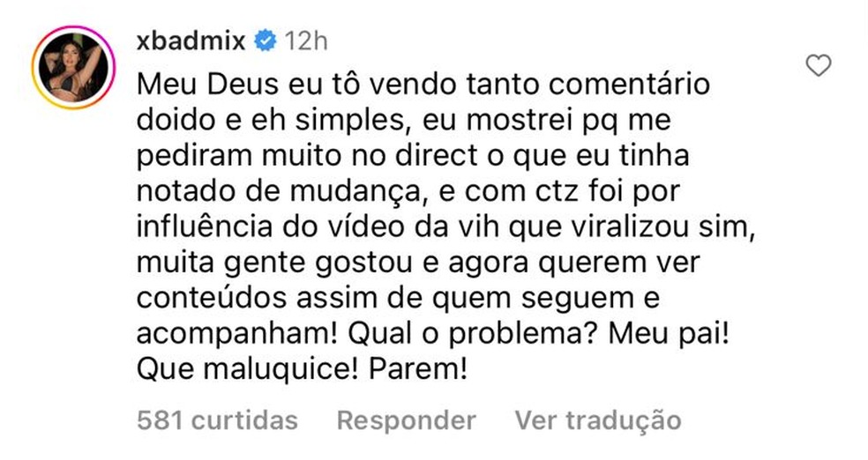Click the final word 'Parem!' in comment
This screenshot has height=460, width=868.
418,370
